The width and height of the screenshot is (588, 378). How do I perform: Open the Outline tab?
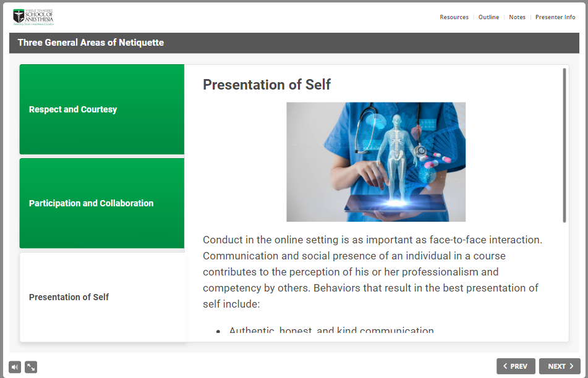pos(488,17)
